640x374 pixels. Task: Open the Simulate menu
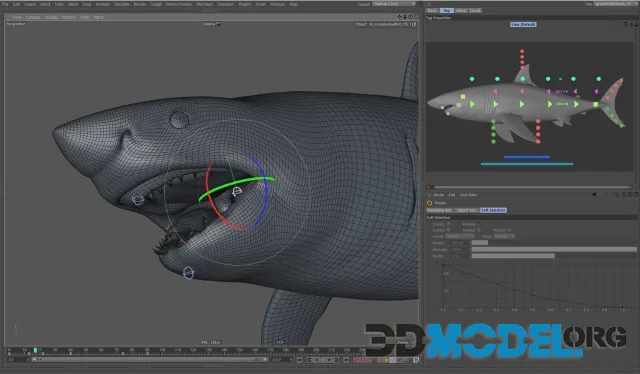(122, 4)
